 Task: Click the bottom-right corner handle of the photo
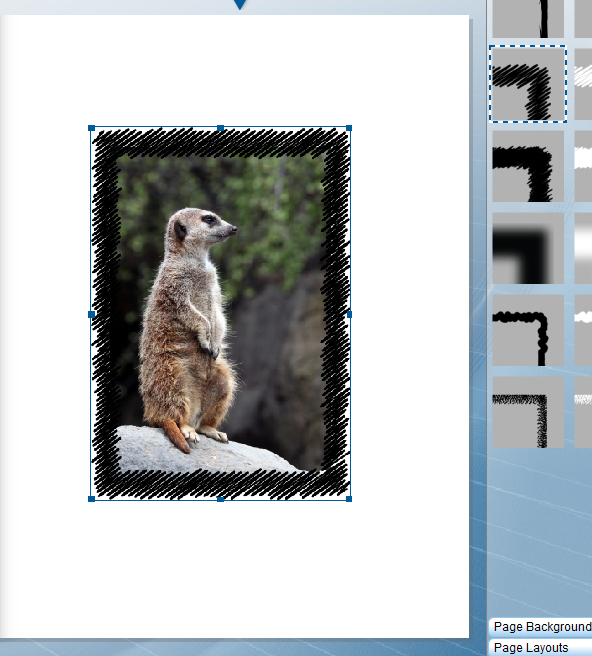click(349, 499)
